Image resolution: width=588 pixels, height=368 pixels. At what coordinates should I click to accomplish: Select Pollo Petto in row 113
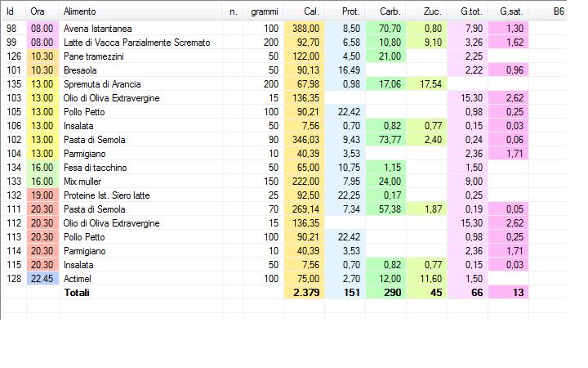pyautogui.click(x=84, y=237)
